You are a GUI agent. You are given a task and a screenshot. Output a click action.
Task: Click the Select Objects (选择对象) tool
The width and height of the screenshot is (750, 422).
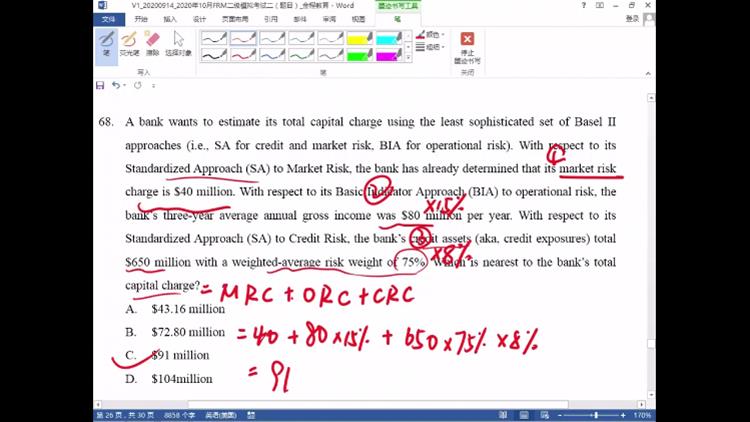point(178,42)
